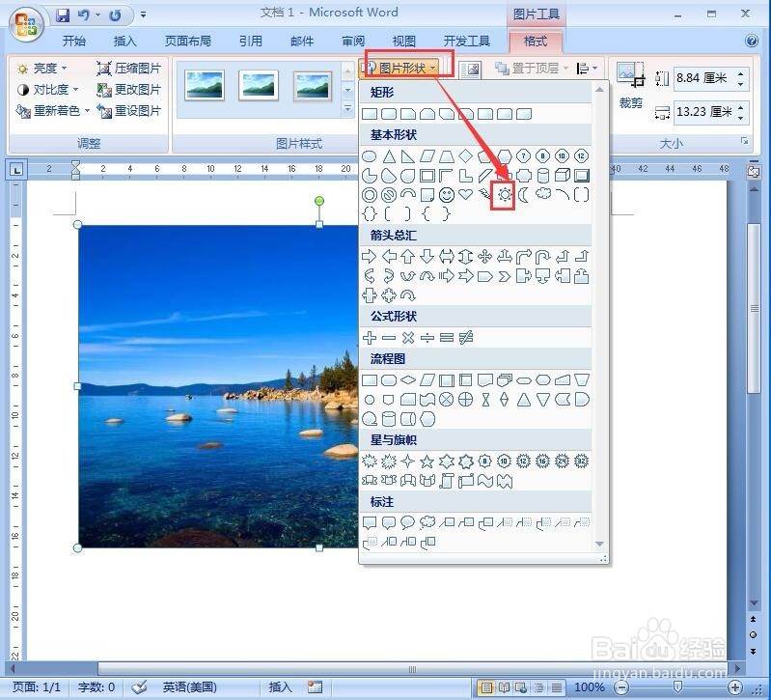Click the Office button
The height and width of the screenshot is (700, 771).
25,24
